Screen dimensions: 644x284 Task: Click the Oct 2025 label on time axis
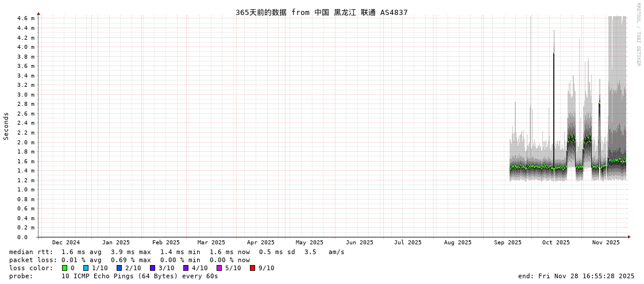click(x=556, y=243)
